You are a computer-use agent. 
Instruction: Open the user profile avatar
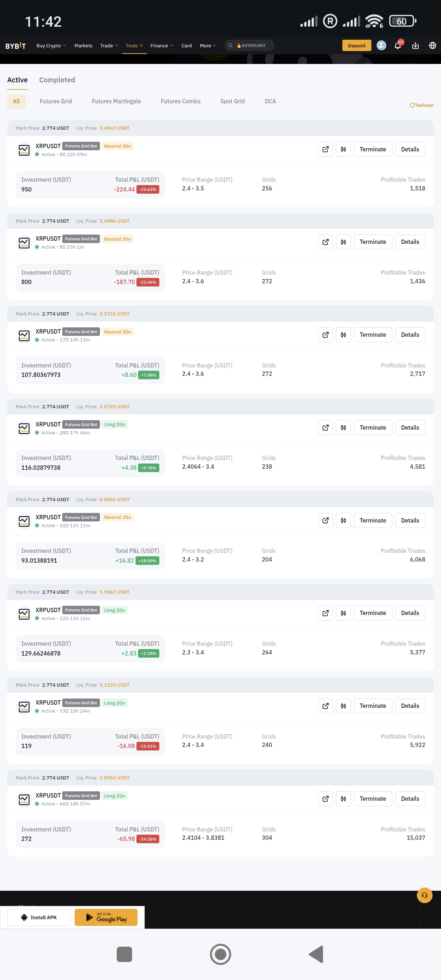(381, 46)
